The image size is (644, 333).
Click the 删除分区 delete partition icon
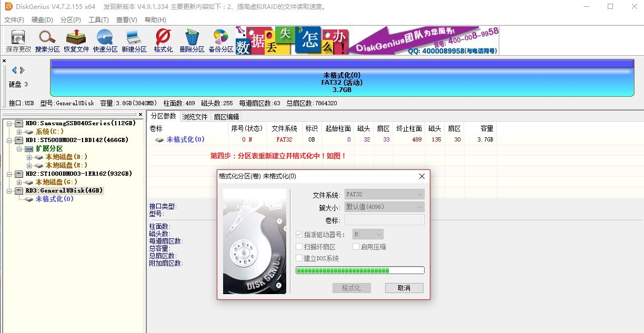coord(192,41)
